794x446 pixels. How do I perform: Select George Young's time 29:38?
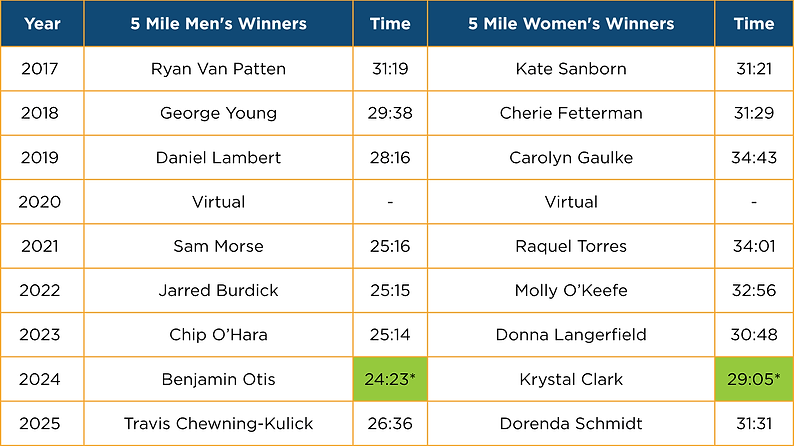click(390, 113)
